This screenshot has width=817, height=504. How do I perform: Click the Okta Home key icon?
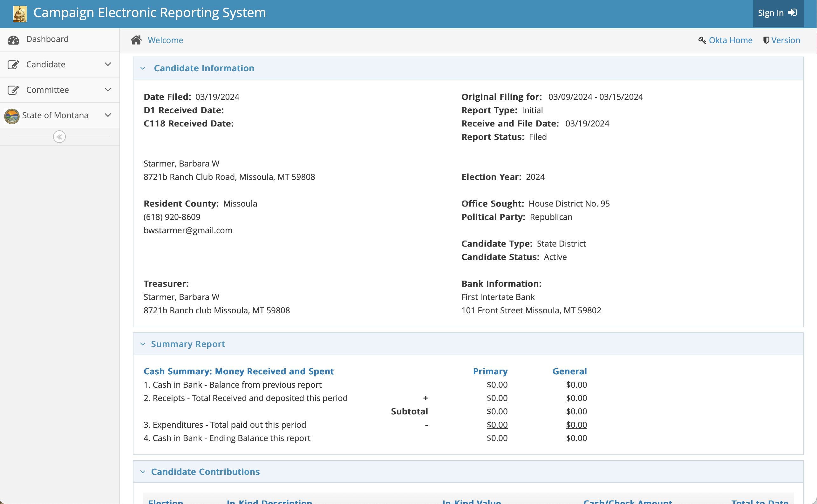click(x=702, y=40)
